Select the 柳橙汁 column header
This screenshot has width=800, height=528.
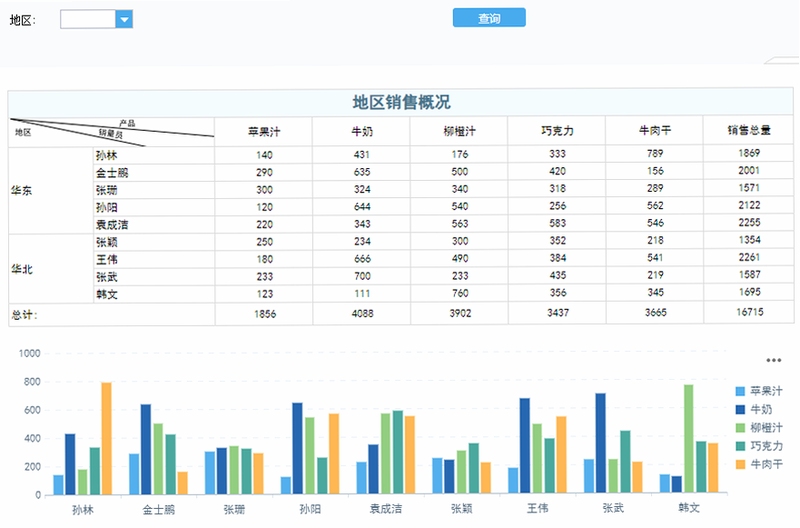459,131
